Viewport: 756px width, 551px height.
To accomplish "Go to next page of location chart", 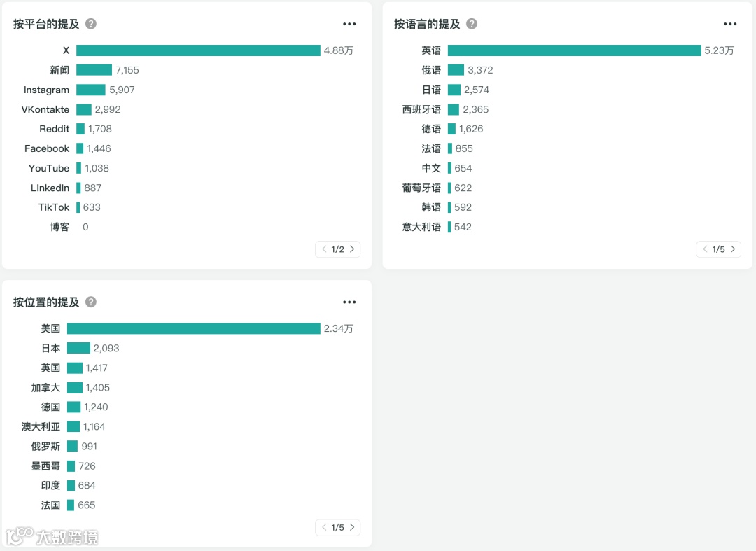I will pyautogui.click(x=352, y=527).
